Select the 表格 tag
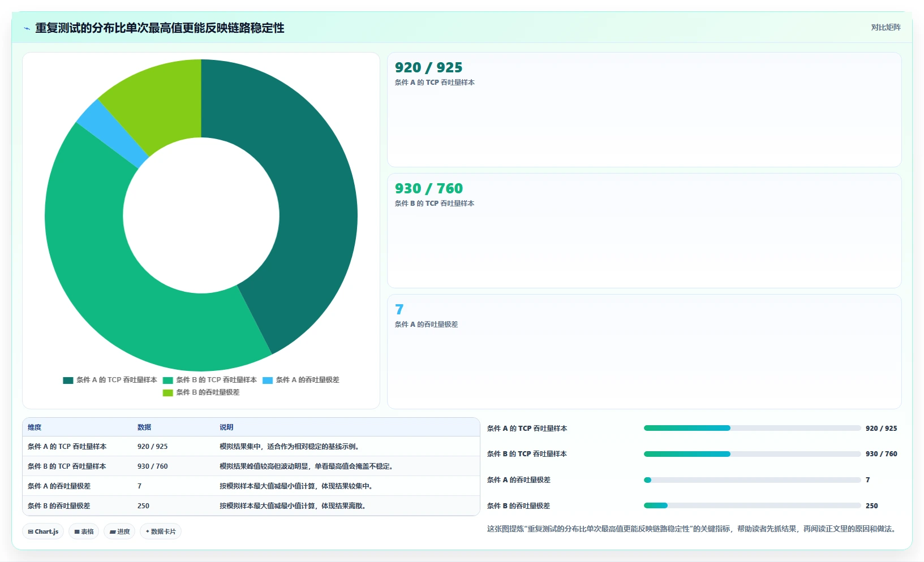Image resolution: width=924 pixels, height=562 pixels. click(x=84, y=531)
